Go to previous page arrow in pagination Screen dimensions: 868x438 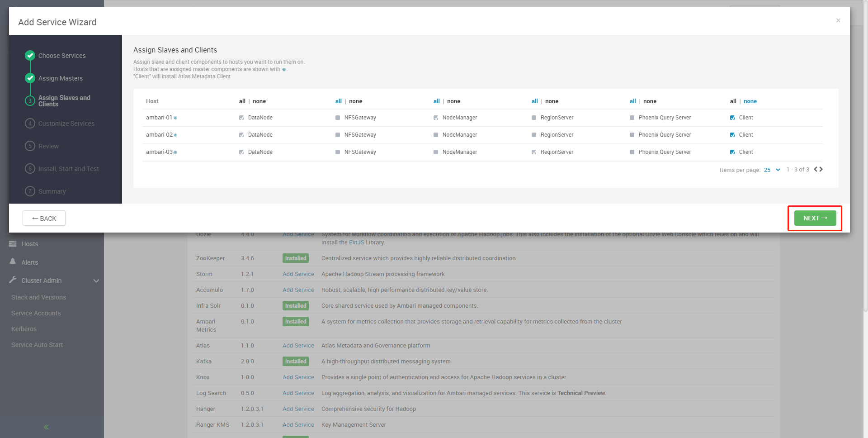pyautogui.click(x=816, y=169)
